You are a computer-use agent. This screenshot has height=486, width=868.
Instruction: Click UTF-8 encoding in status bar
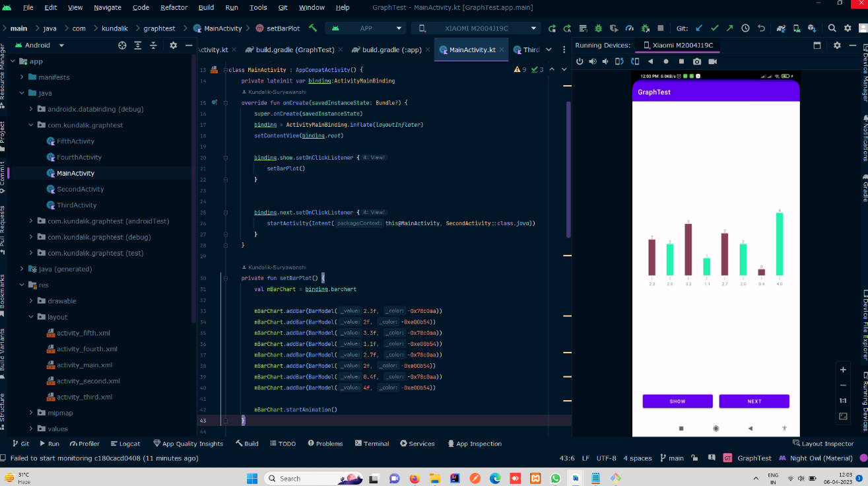[x=606, y=458]
